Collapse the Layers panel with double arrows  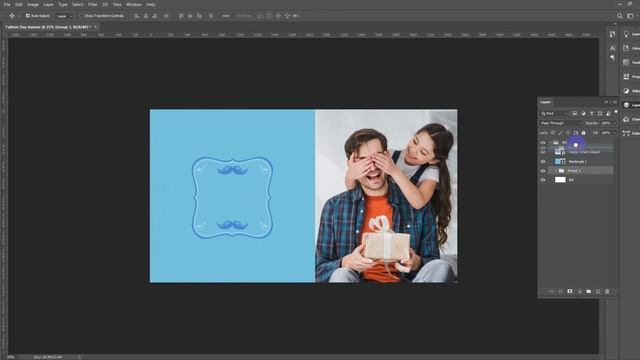[607, 102]
